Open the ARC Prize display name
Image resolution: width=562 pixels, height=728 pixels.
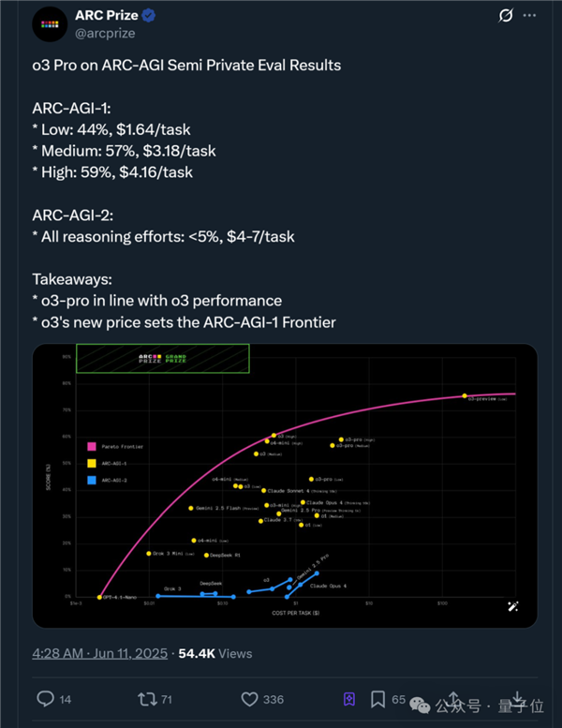pos(107,16)
